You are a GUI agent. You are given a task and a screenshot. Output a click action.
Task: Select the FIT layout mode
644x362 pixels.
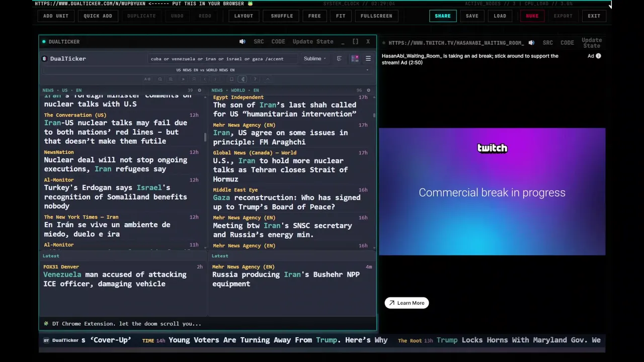[341, 16]
